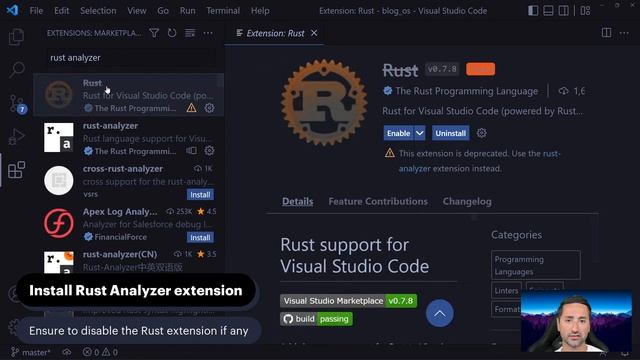Click the VS Code logo icon
Viewport: 640px width, 360px height.
coord(12,10)
